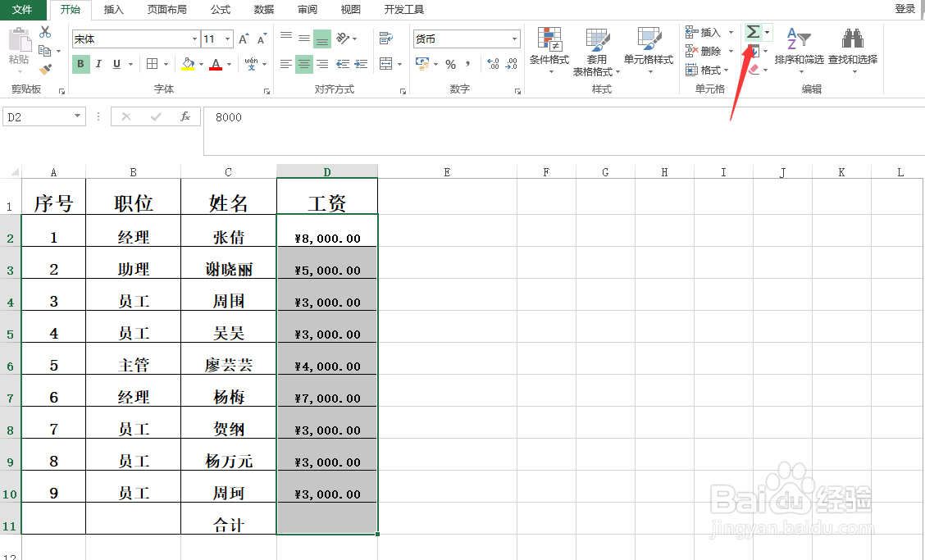Toggle Bold formatting
The image size is (925, 560).
81,64
